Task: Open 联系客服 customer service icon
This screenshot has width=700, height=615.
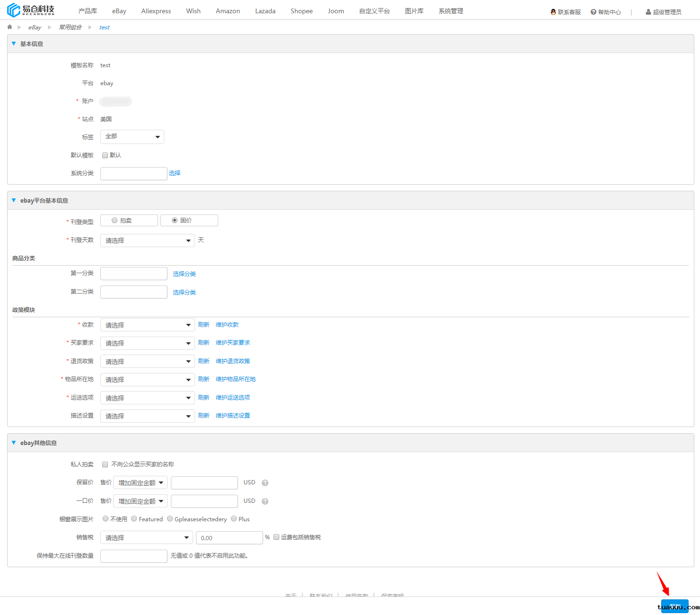Action: pos(553,12)
